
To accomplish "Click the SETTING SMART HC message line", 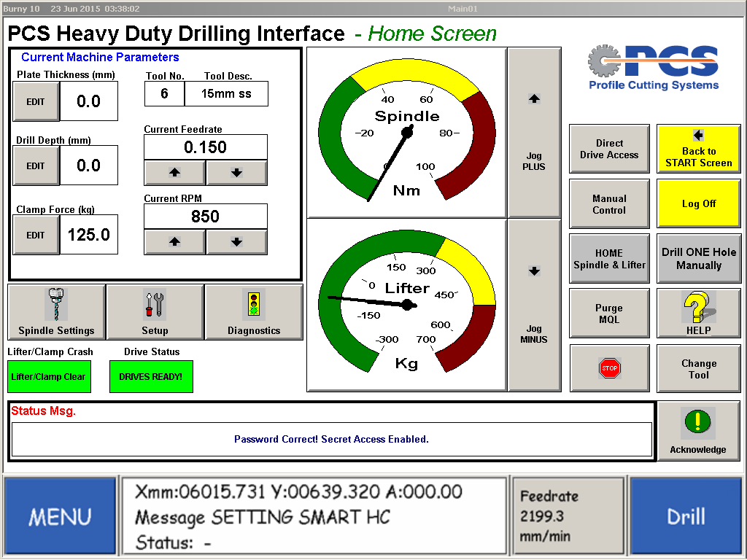I will pos(263,517).
